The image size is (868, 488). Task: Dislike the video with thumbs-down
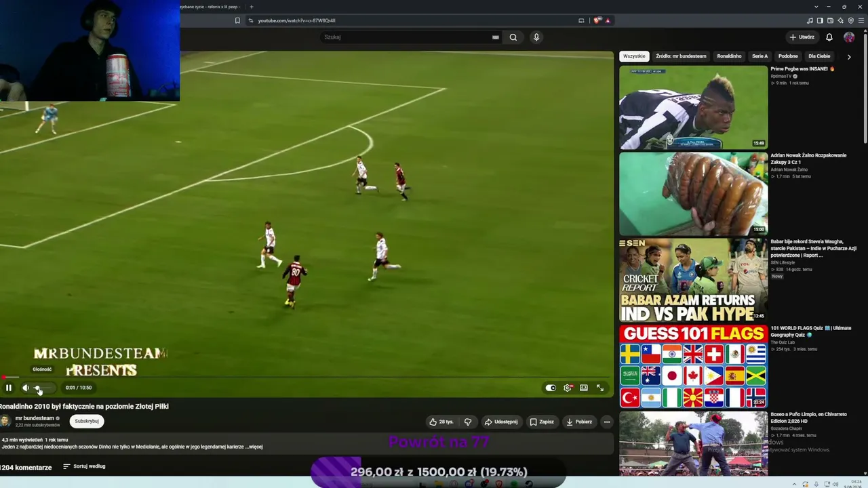468,422
